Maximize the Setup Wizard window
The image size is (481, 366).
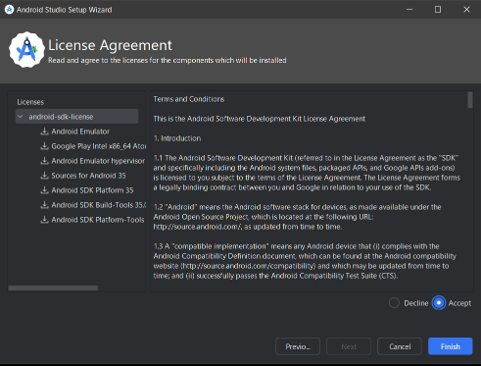click(438, 9)
